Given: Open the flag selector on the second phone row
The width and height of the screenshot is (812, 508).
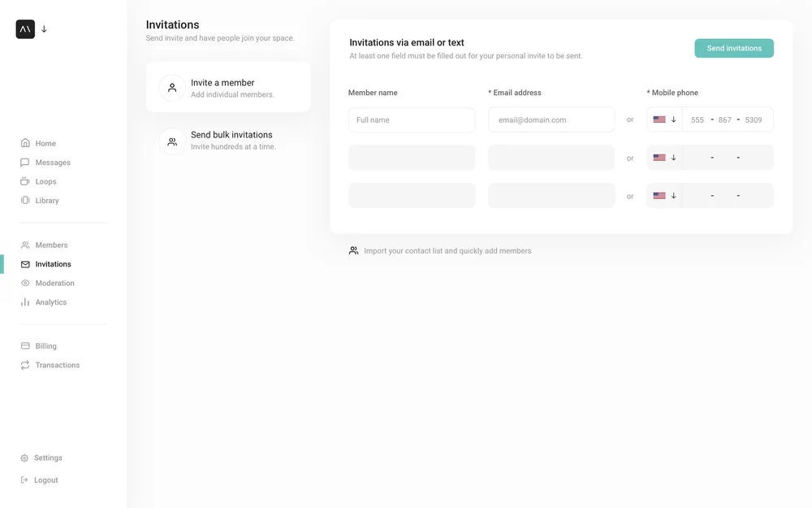Looking at the screenshot, I should tap(663, 157).
